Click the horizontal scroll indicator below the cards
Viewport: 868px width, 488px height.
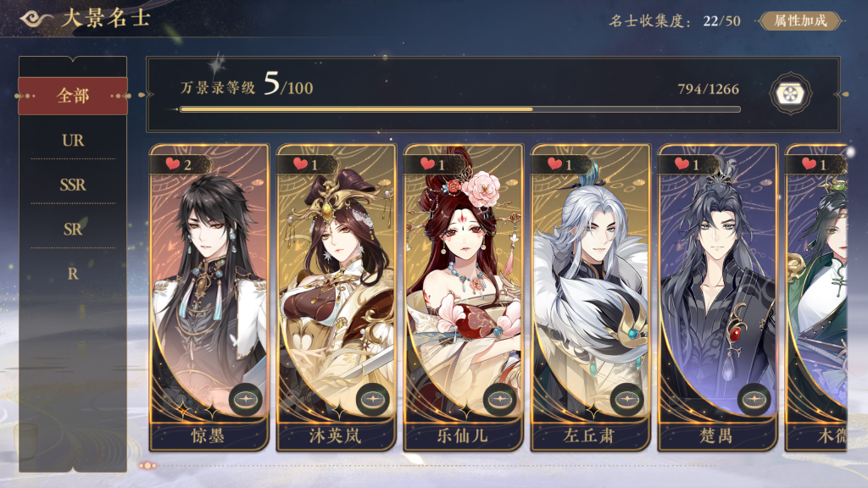click(148, 466)
